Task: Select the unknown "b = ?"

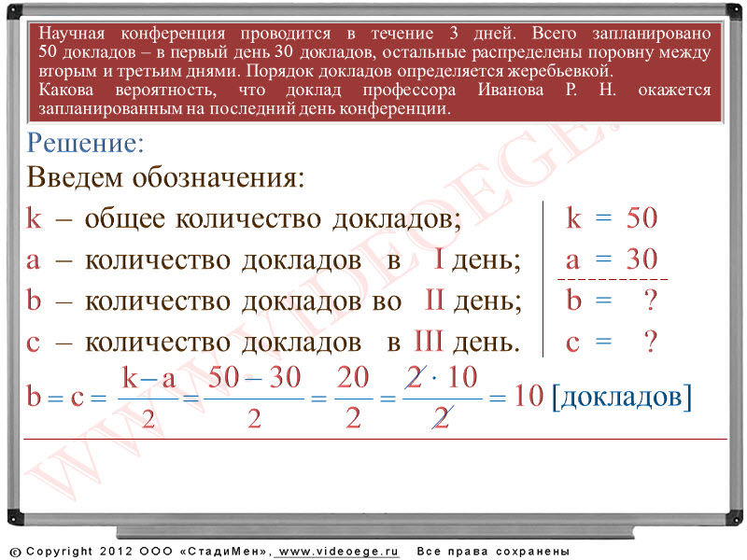Action: click(613, 300)
